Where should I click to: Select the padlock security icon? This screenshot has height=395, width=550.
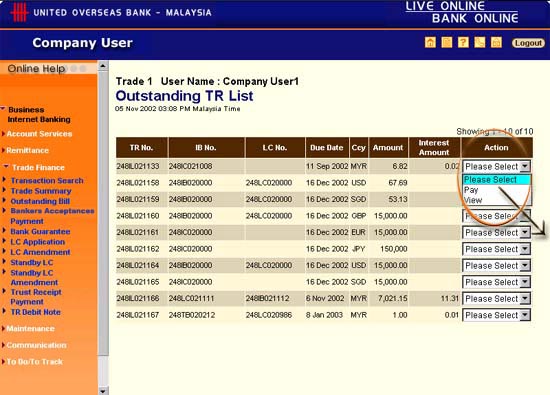coord(496,42)
